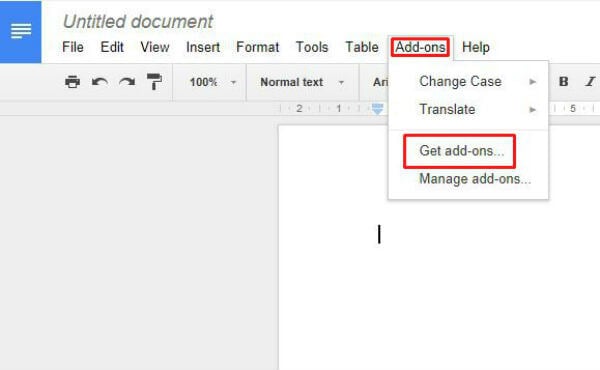Click the Untitled document title field
The height and width of the screenshot is (370, 600).
[x=138, y=21]
